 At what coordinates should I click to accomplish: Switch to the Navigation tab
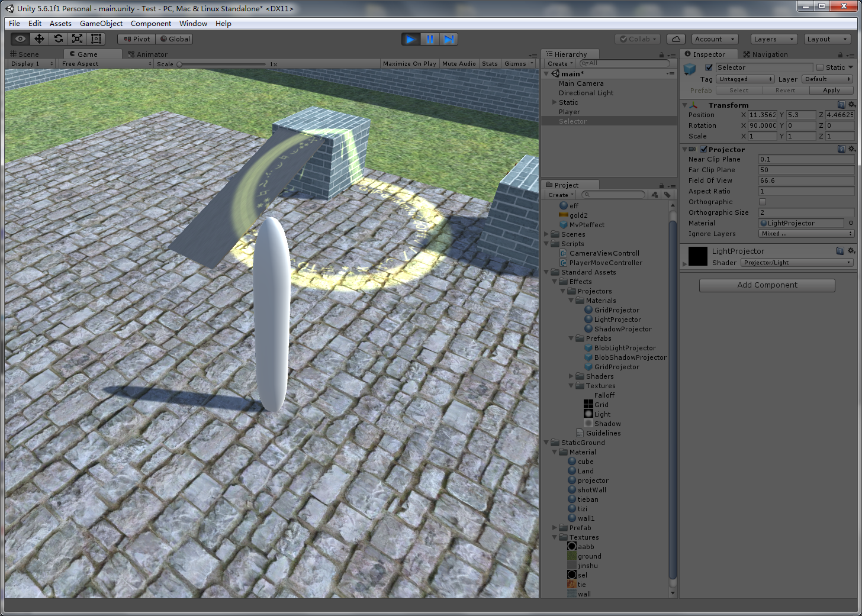coord(765,54)
